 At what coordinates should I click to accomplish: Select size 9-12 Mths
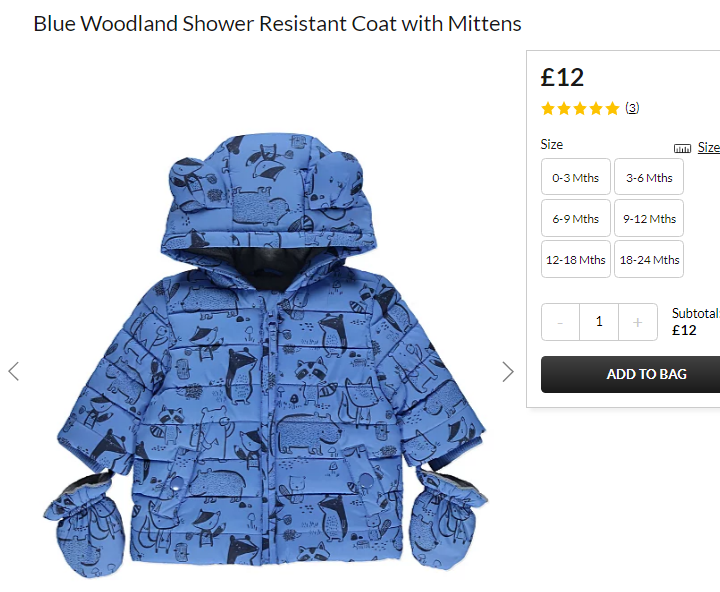point(649,218)
